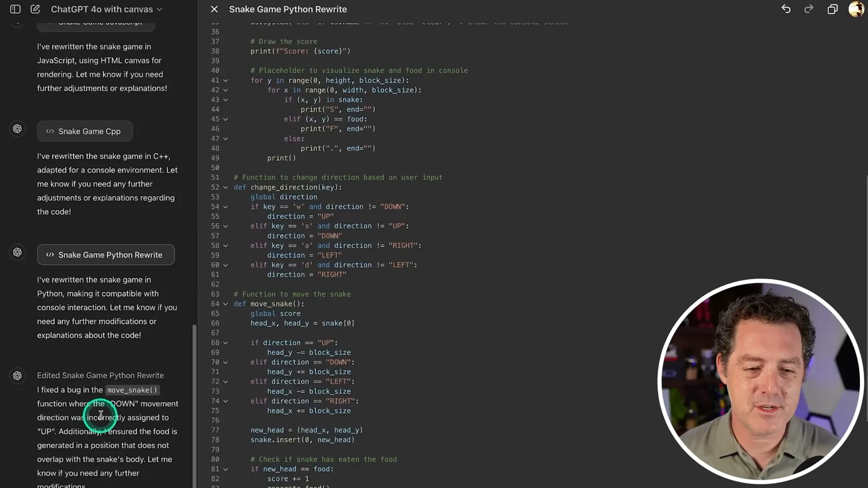This screenshot has height=488, width=868.
Task: Open the ChatGPT 4o with canvas model dropdown
Action: click(x=106, y=9)
